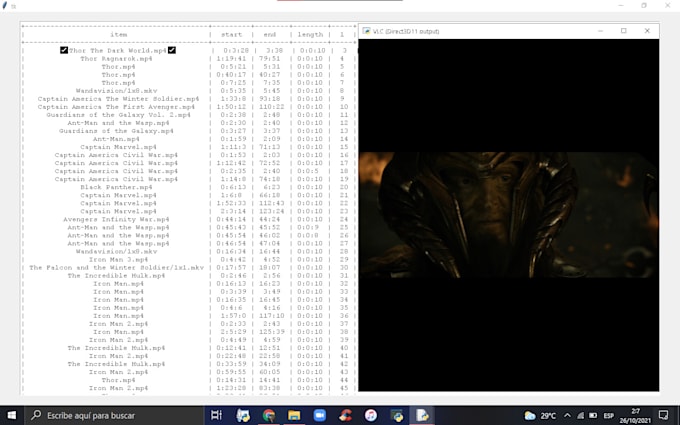
Task: Select the 'Iron Man 3.mp4' row
Action: point(118,259)
